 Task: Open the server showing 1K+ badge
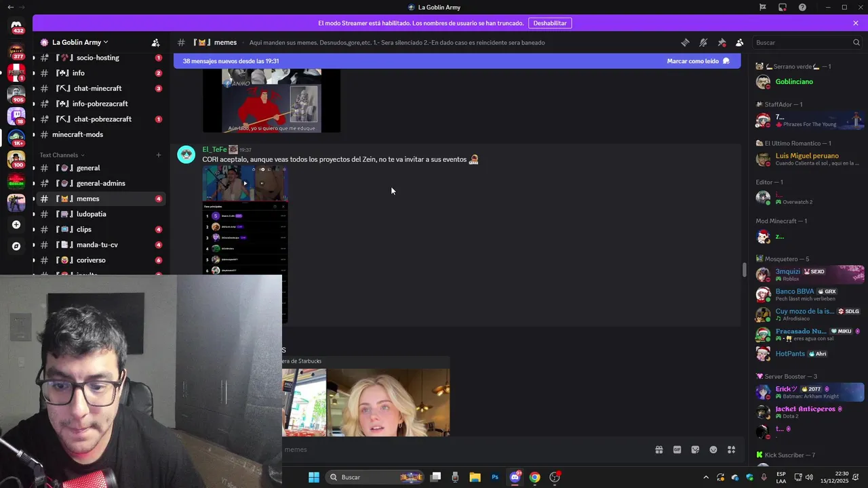pos(16,138)
